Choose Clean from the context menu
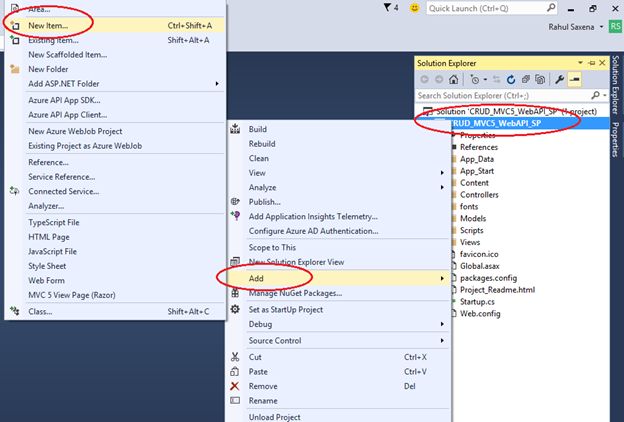The height and width of the screenshot is (422, 624). click(x=338, y=158)
